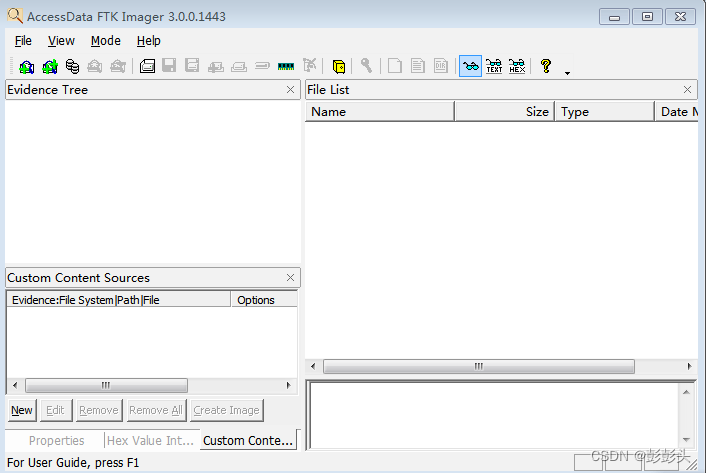This screenshot has height=473, width=706.
Task: Click File List scrollbar right arrow
Action: coord(689,366)
